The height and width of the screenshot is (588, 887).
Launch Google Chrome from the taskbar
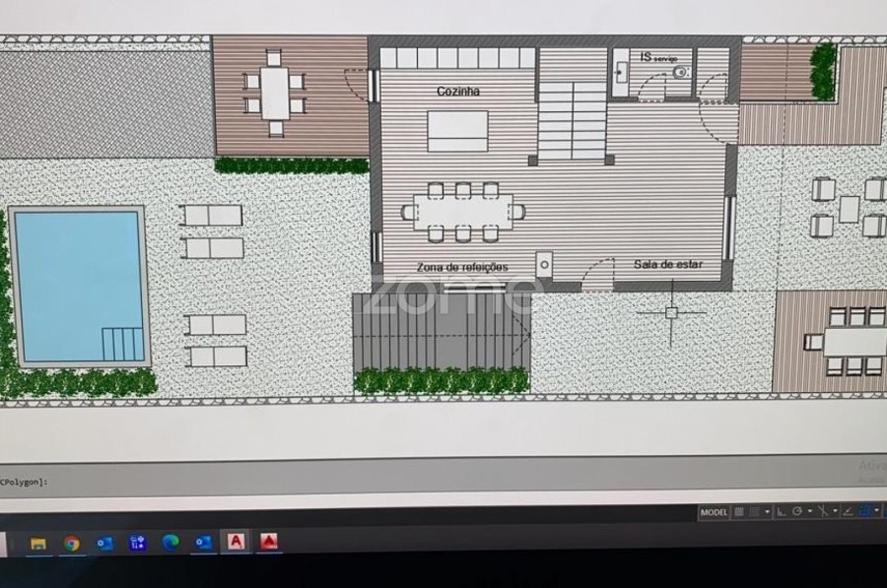[71, 543]
